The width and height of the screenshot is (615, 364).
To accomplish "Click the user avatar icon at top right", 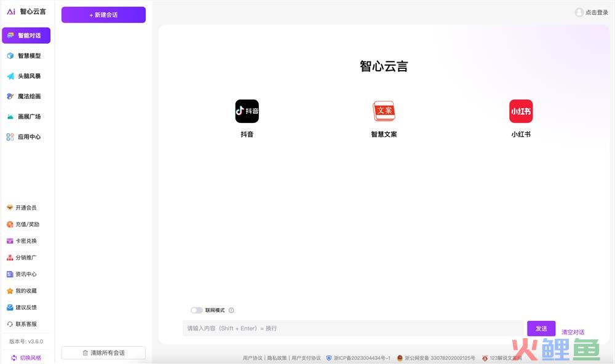I will pyautogui.click(x=579, y=12).
